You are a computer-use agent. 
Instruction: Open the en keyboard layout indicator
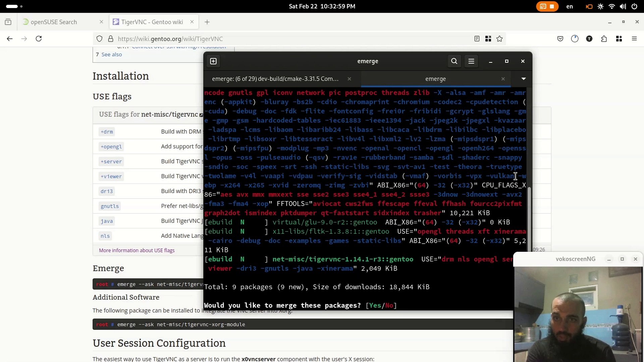tap(570, 6)
